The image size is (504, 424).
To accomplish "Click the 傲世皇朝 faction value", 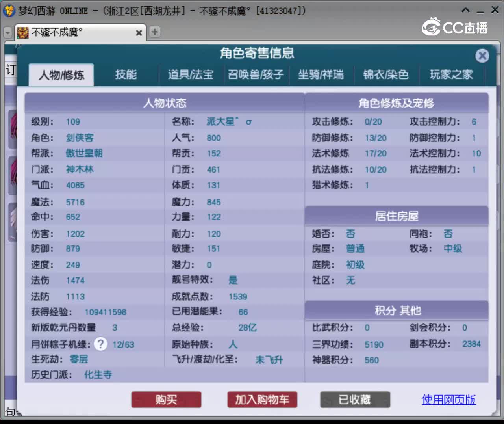I will click(x=84, y=153).
